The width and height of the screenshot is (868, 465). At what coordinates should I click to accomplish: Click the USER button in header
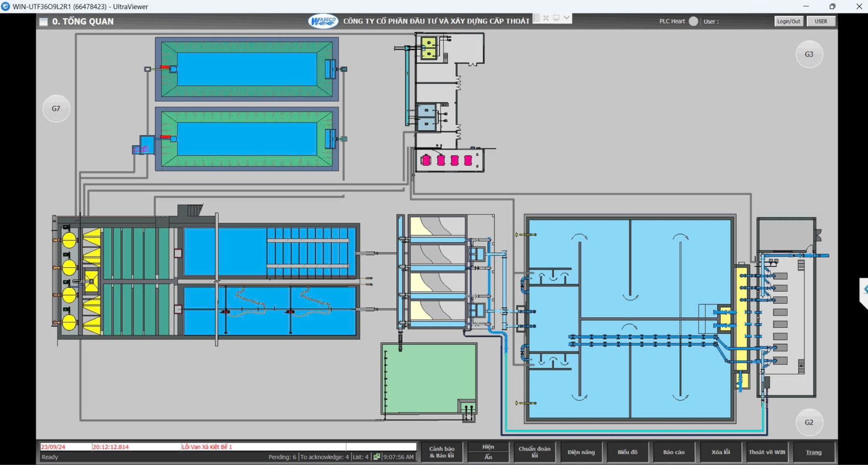[x=821, y=21]
